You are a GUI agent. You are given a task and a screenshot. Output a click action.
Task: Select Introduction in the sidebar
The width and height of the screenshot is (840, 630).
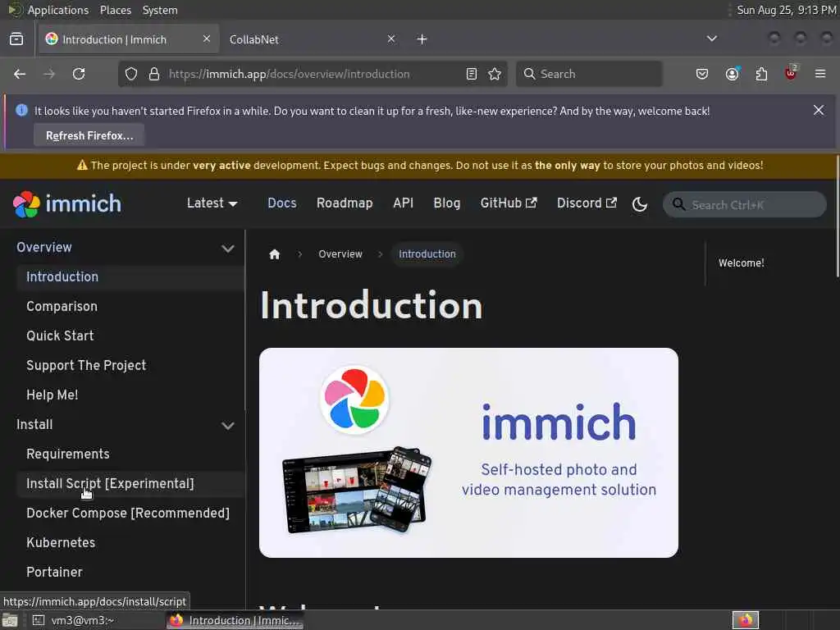130,277
